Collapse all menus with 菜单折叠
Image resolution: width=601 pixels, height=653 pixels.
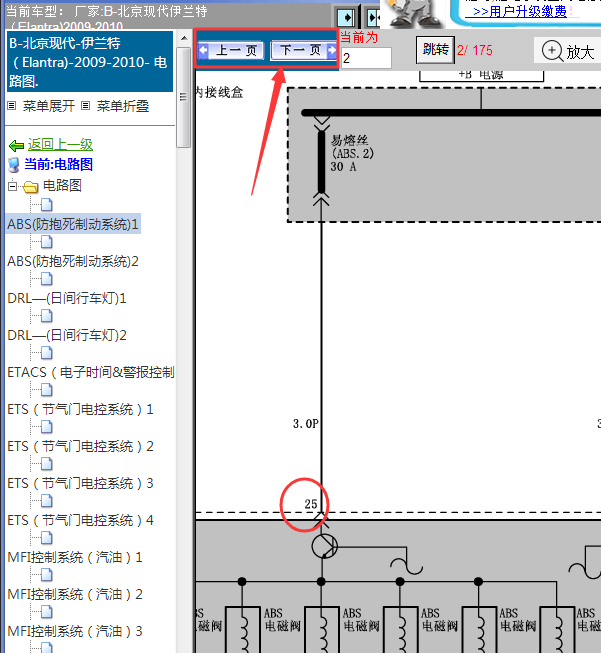point(123,106)
